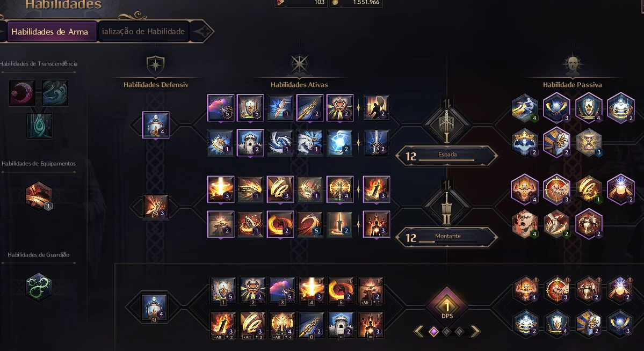Open the Espada level 12 mastery panel
644x351 pixels.
[447, 156]
